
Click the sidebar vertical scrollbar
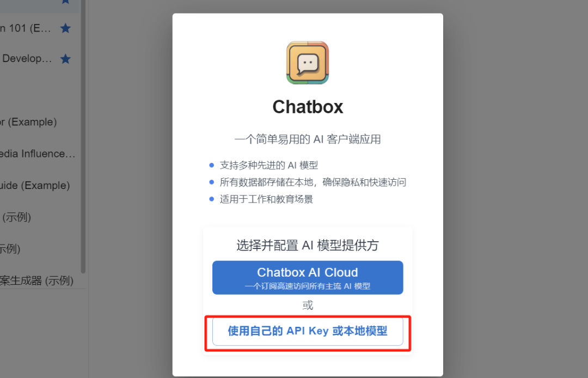83,137
